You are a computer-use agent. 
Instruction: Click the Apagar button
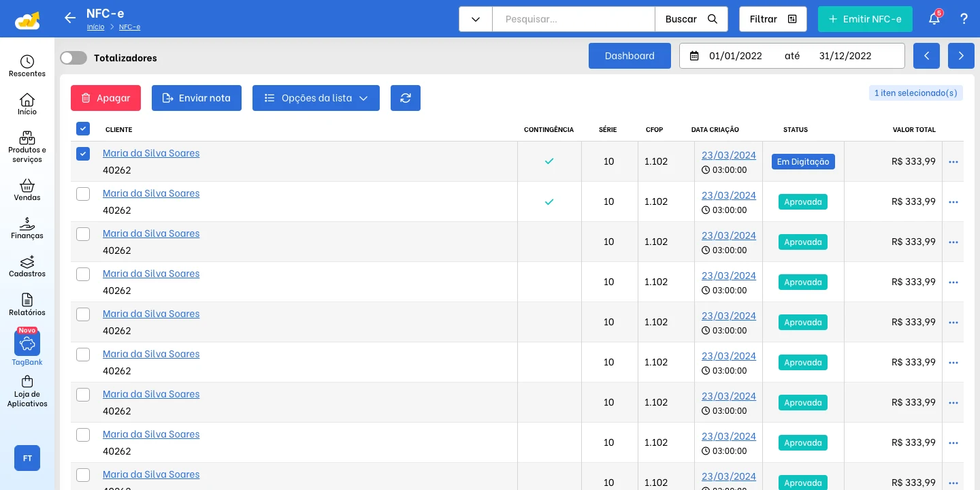point(105,98)
